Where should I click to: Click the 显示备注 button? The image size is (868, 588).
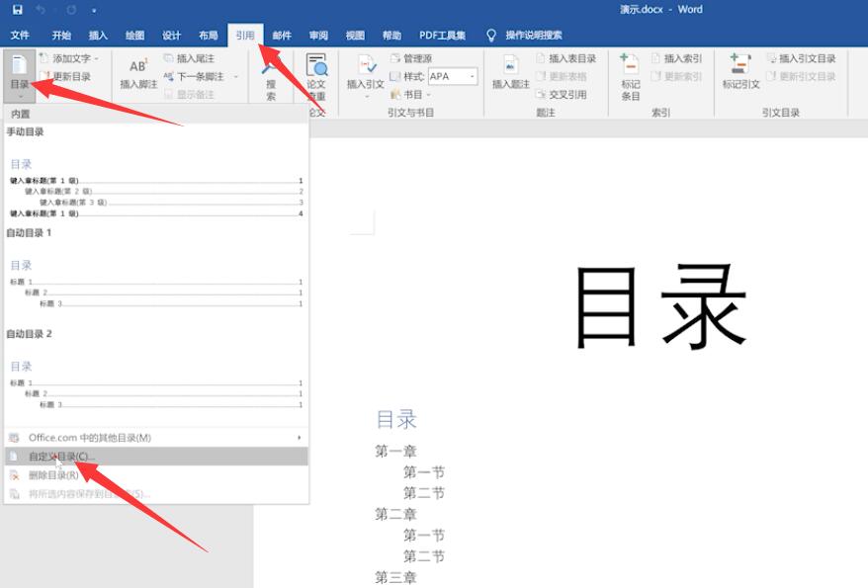(x=190, y=95)
